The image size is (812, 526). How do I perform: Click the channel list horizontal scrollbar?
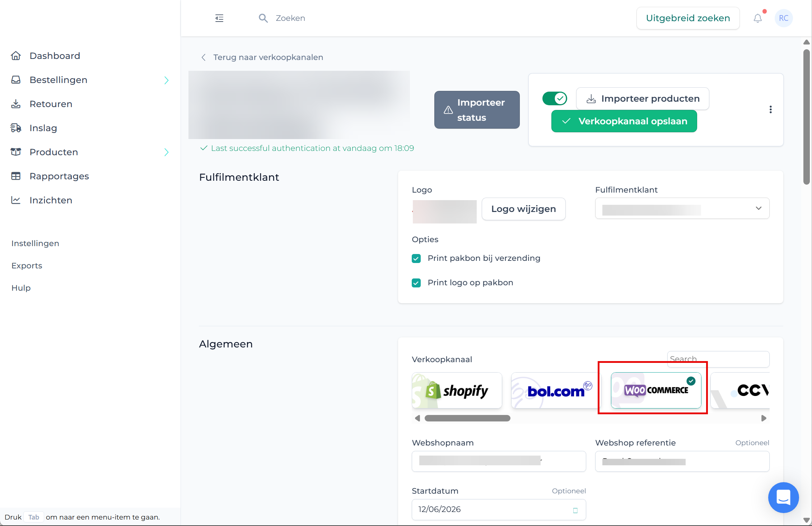click(467, 418)
